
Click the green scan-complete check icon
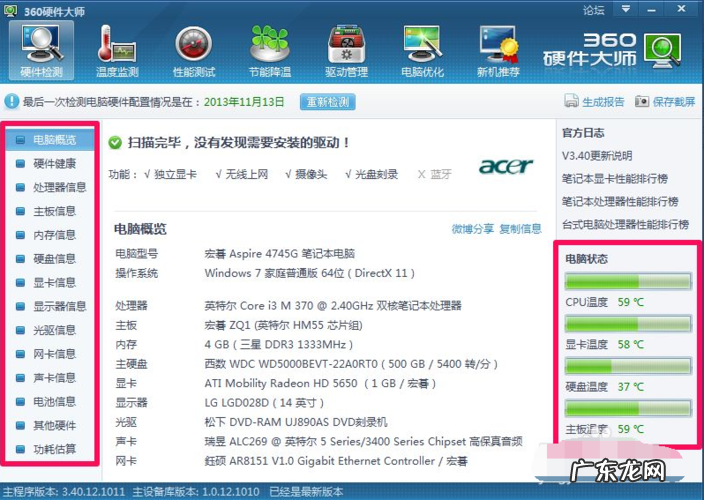[x=115, y=143]
